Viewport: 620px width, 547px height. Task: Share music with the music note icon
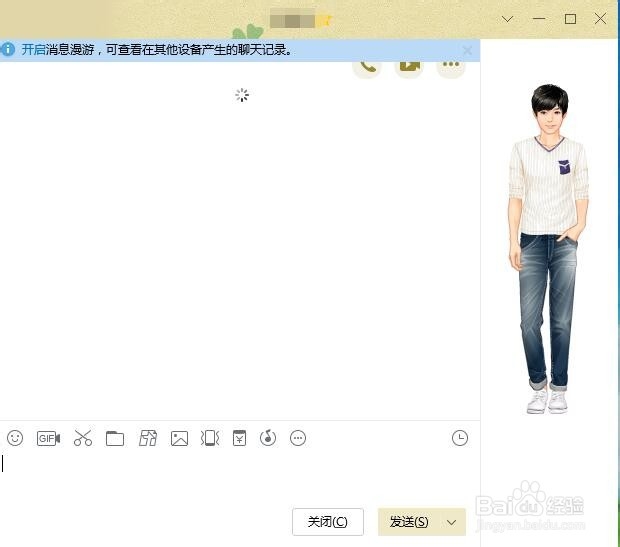(268, 438)
